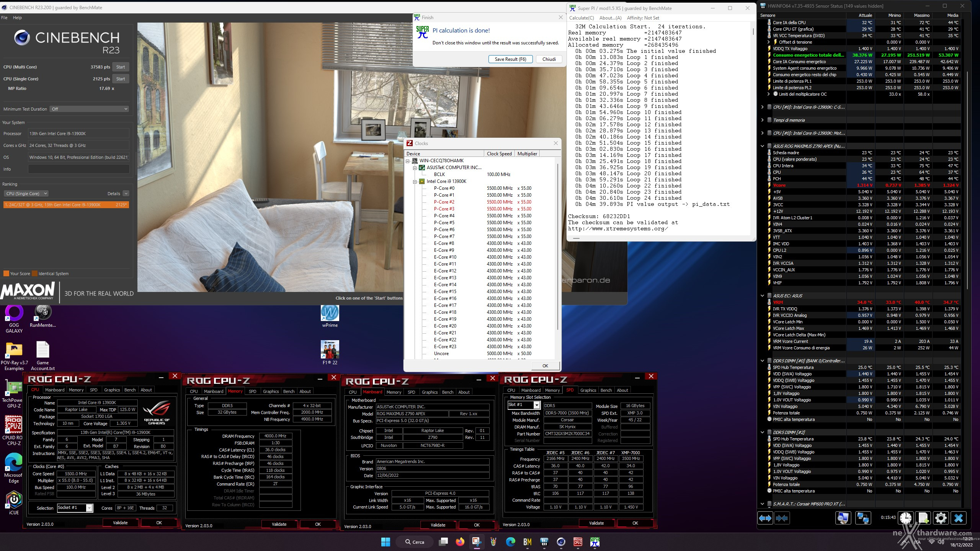980x551 pixels.
Task: Open CPU-Z SPD Slot #1 dropdown
Action: 523,405
